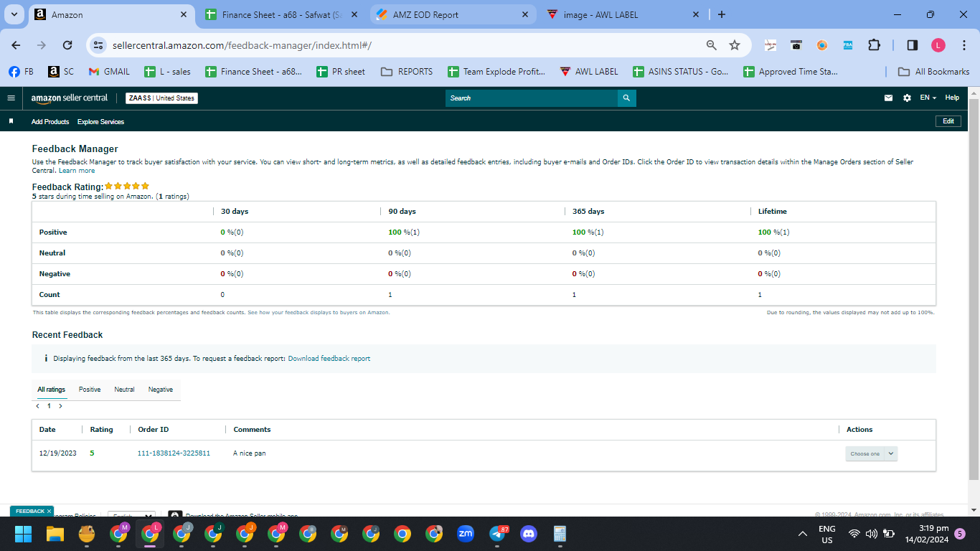Go back to the previous page
Image resolution: width=980 pixels, height=551 pixels.
[16, 44]
